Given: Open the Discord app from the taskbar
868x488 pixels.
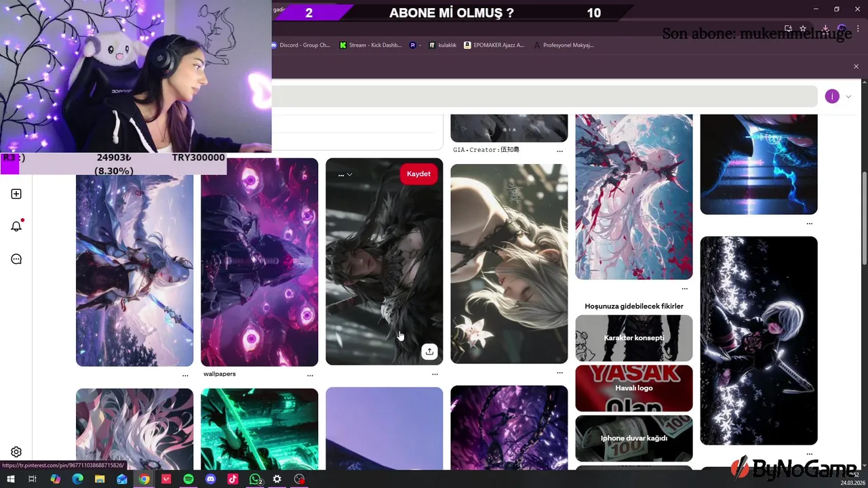Looking at the screenshot, I should click(x=211, y=479).
